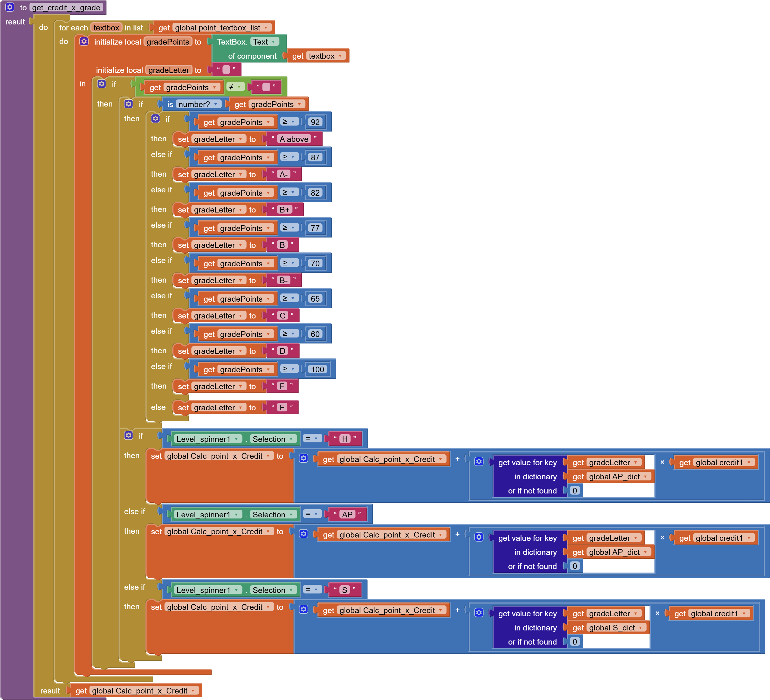Image resolution: width=770 pixels, height=700 pixels.
Task: Select the 'AP' text string block
Action: [347, 514]
